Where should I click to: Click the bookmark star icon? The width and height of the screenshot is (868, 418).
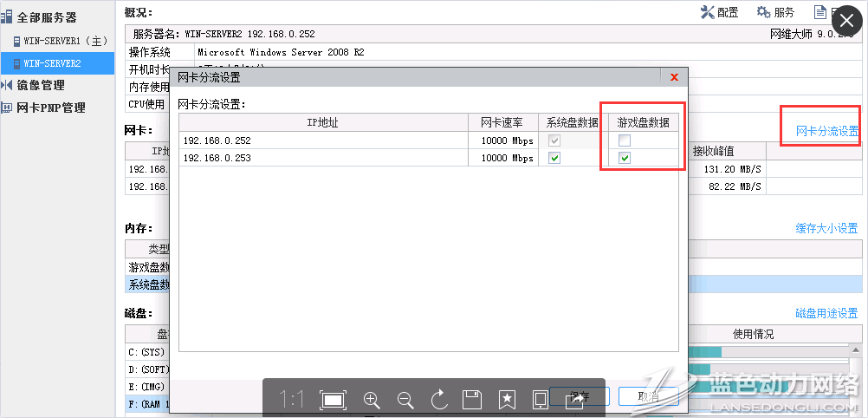pos(507,400)
